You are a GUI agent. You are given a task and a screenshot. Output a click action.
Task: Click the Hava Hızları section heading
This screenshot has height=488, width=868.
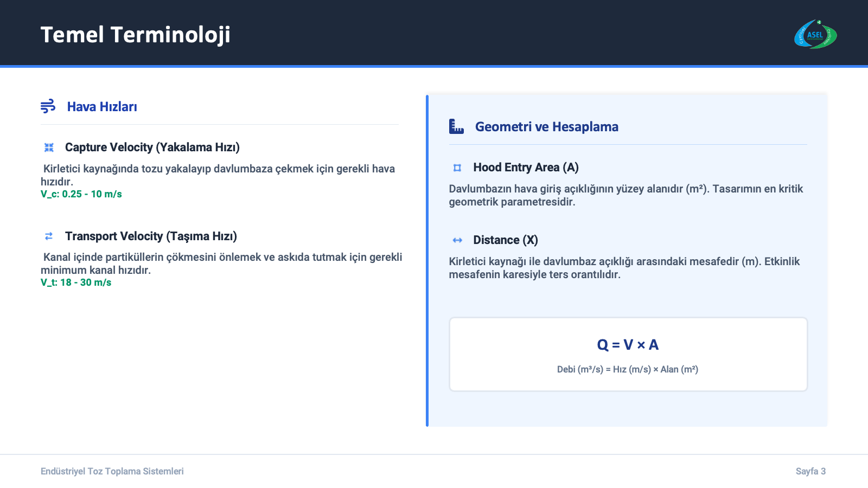(x=102, y=107)
